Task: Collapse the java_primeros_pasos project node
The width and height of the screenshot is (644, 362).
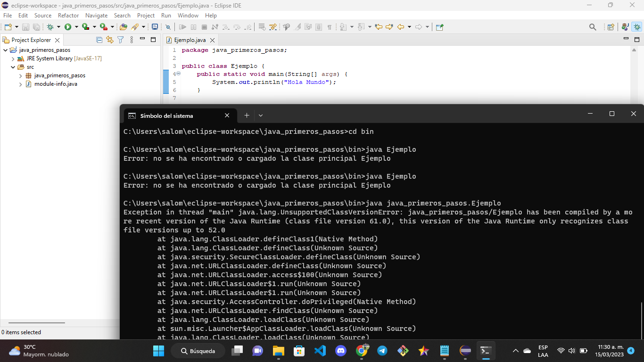Action: point(6,50)
